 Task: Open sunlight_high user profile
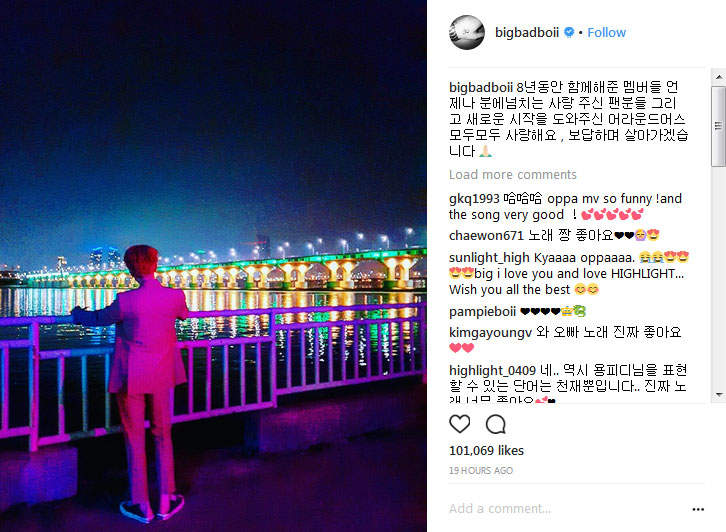tap(489, 258)
